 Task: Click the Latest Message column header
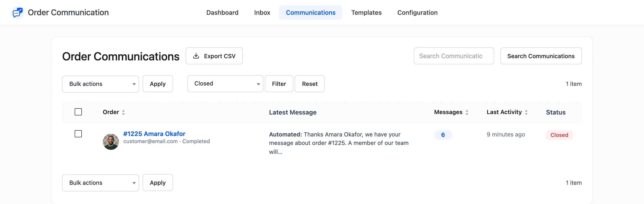click(x=293, y=113)
